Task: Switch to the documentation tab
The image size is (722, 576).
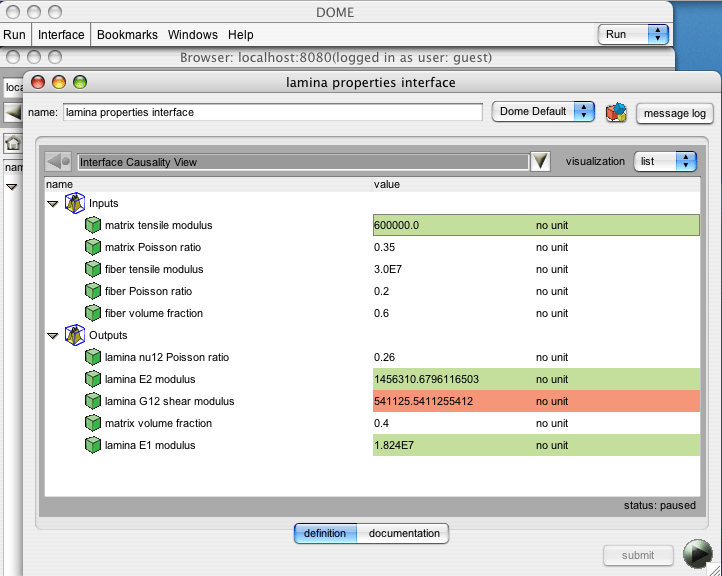Action: point(403,533)
